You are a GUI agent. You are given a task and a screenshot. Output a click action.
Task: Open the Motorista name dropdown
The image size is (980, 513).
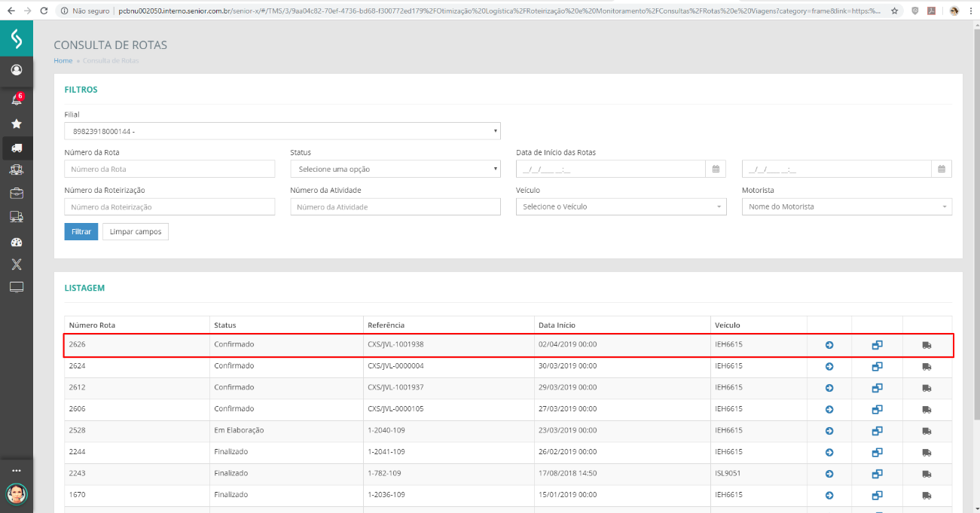(846, 206)
